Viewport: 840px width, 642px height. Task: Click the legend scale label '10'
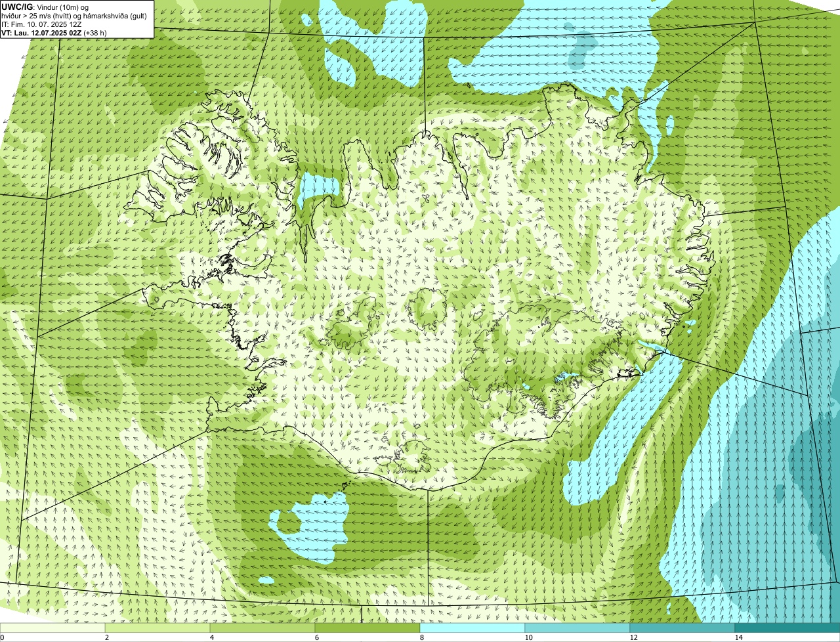[x=528, y=637]
